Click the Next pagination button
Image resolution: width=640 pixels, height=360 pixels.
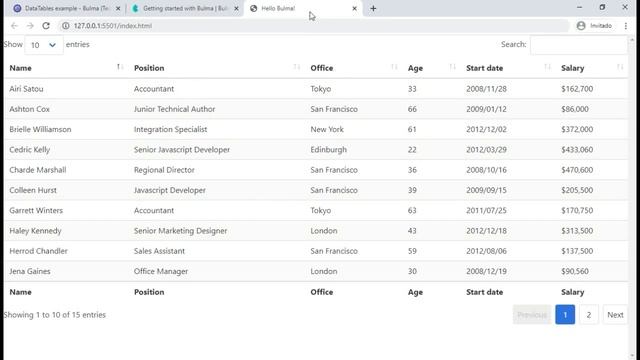tap(615, 315)
